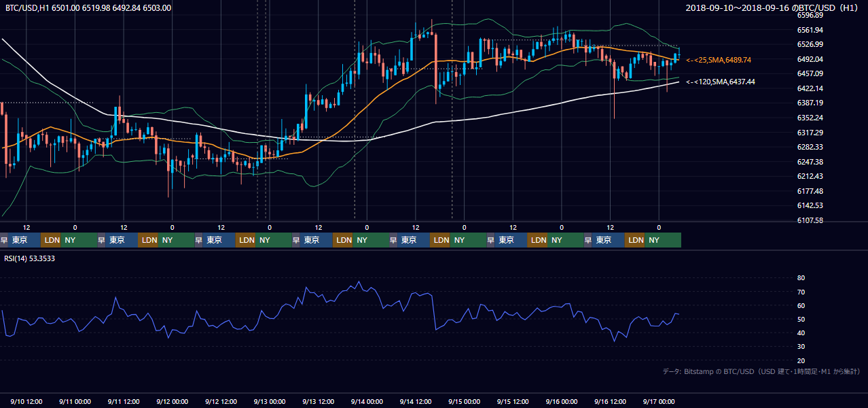Click the BTC/USD,H1 OHLC header text
The width and height of the screenshot is (868, 408).
[x=88, y=8]
